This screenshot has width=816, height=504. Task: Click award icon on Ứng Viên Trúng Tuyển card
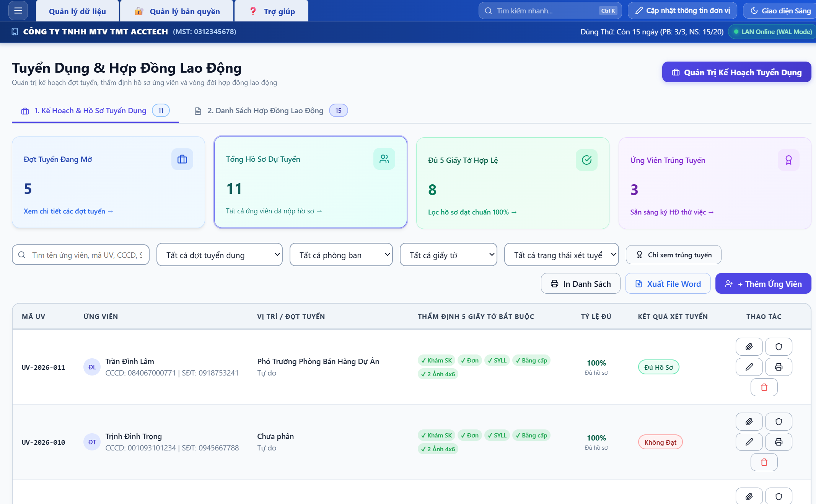[x=788, y=160]
